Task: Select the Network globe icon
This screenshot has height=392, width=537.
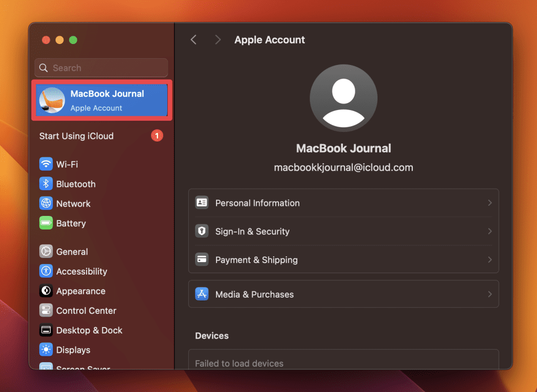Action: pos(46,203)
